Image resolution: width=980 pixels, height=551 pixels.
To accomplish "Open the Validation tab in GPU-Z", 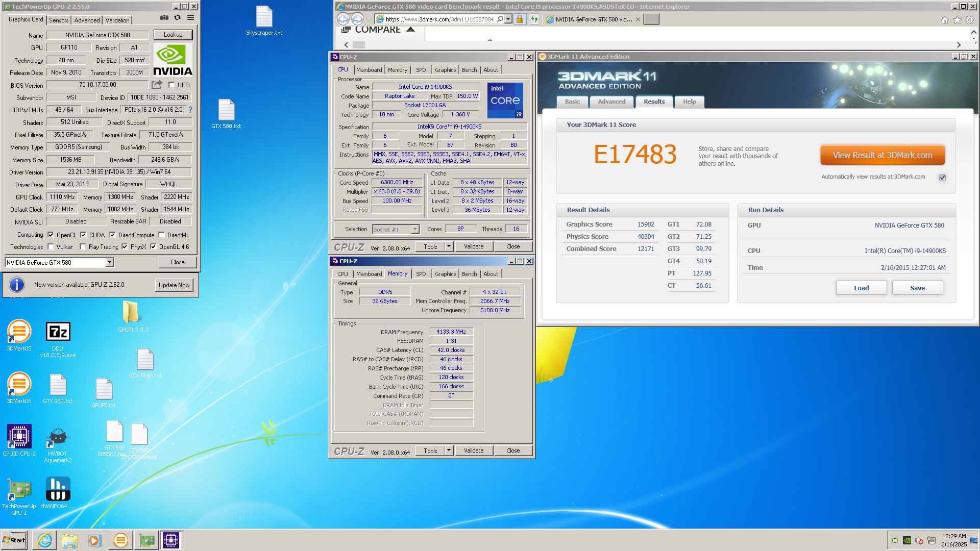I will [117, 20].
